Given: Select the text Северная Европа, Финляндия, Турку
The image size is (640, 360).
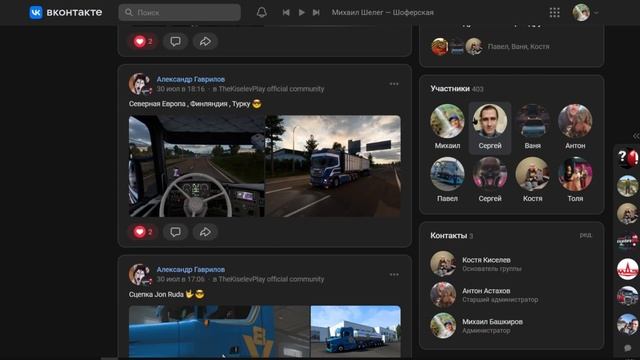Looking at the screenshot, I should [189, 104].
